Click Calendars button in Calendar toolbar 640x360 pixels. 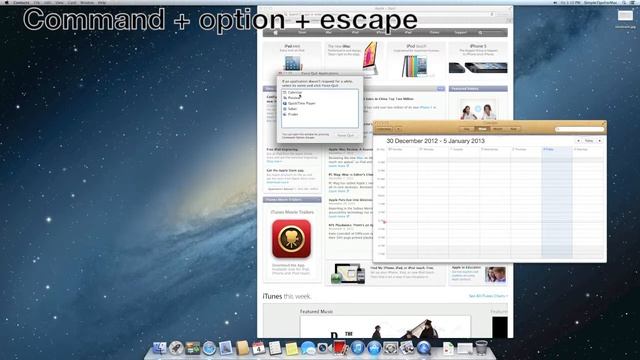point(384,129)
